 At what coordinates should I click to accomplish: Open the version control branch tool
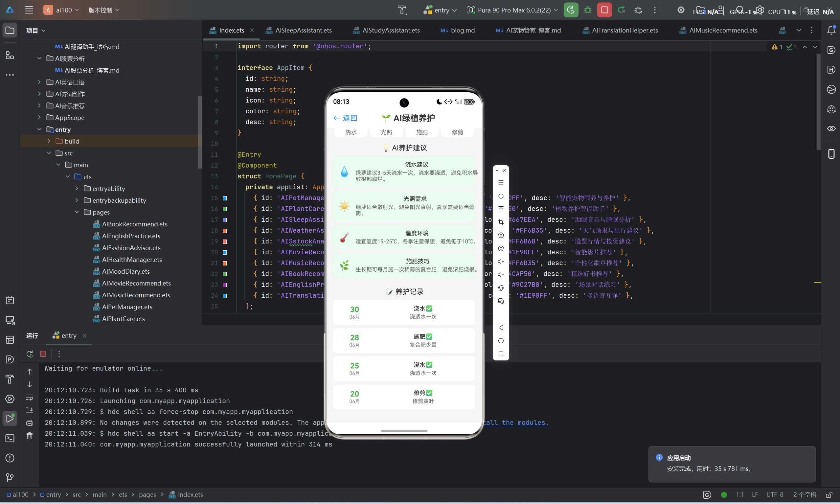coord(10,477)
